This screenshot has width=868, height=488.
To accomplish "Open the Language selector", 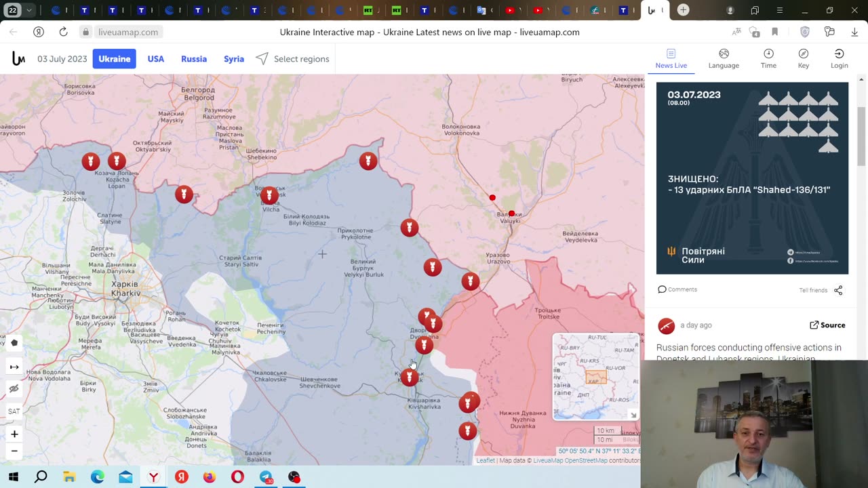I will (724, 59).
